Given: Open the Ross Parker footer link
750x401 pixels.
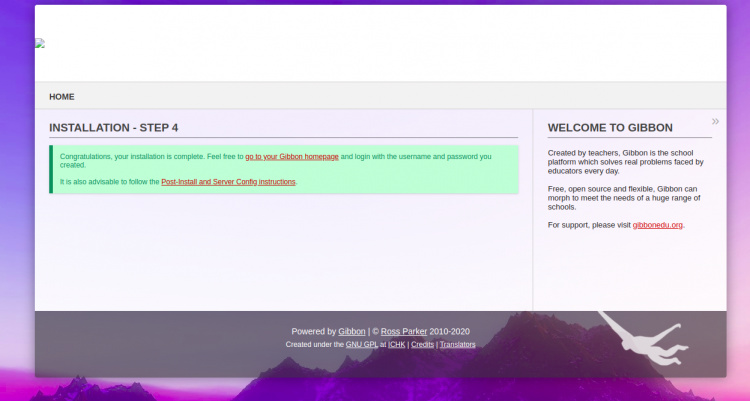Looking at the screenshot, I should (x=404, y=331).
